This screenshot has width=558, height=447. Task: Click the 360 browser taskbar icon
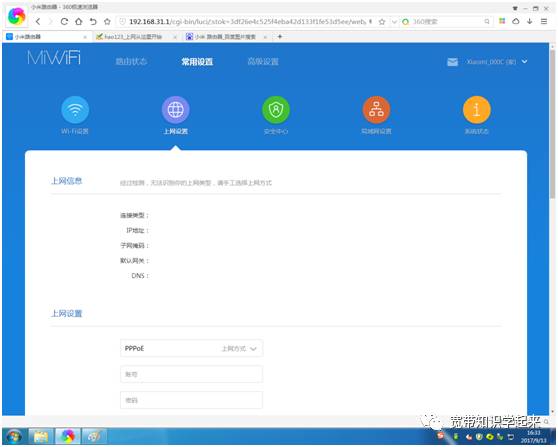click(68, 436)
